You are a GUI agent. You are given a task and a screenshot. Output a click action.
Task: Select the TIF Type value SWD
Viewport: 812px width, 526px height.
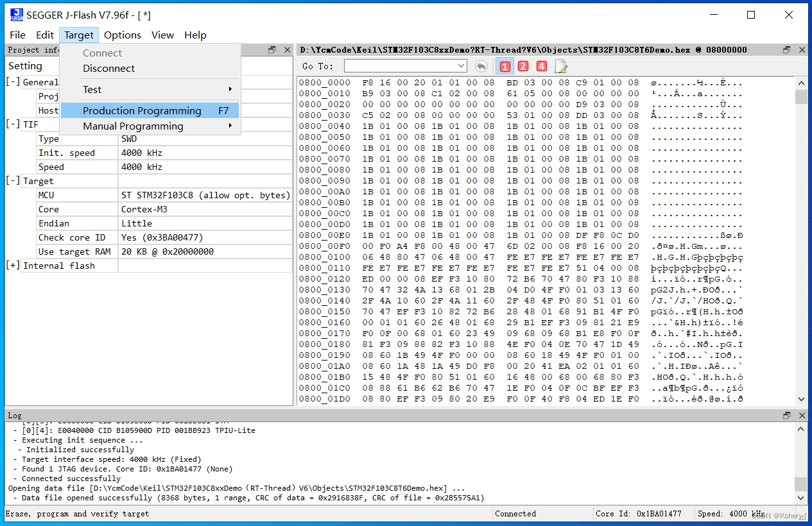coord(205,139)
